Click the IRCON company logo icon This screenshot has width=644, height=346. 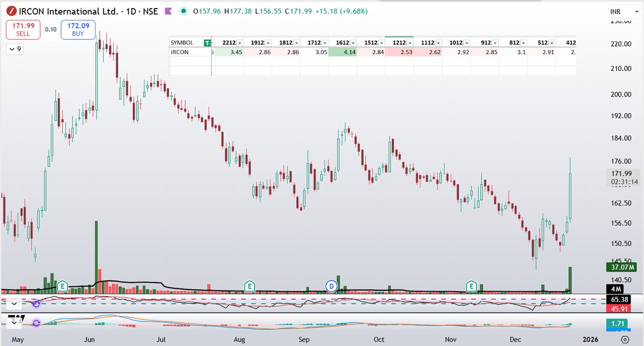[11, 11]
